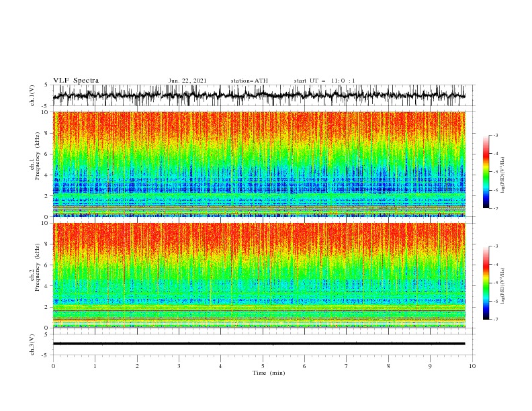Screen dimensions: 532x411
Task: Click the "ch.3(V)" axis label
Action: coord(32,345)
